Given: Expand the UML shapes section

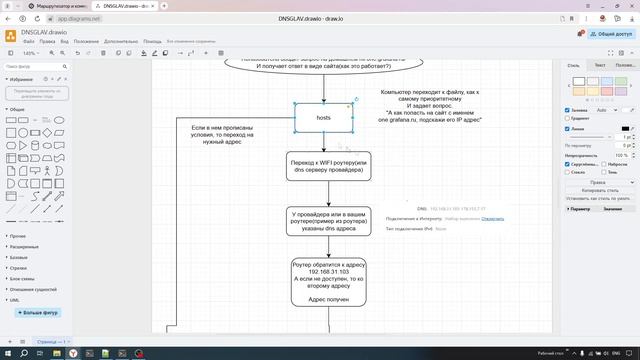Looking at the screenshot, I should tap(13, 300).
